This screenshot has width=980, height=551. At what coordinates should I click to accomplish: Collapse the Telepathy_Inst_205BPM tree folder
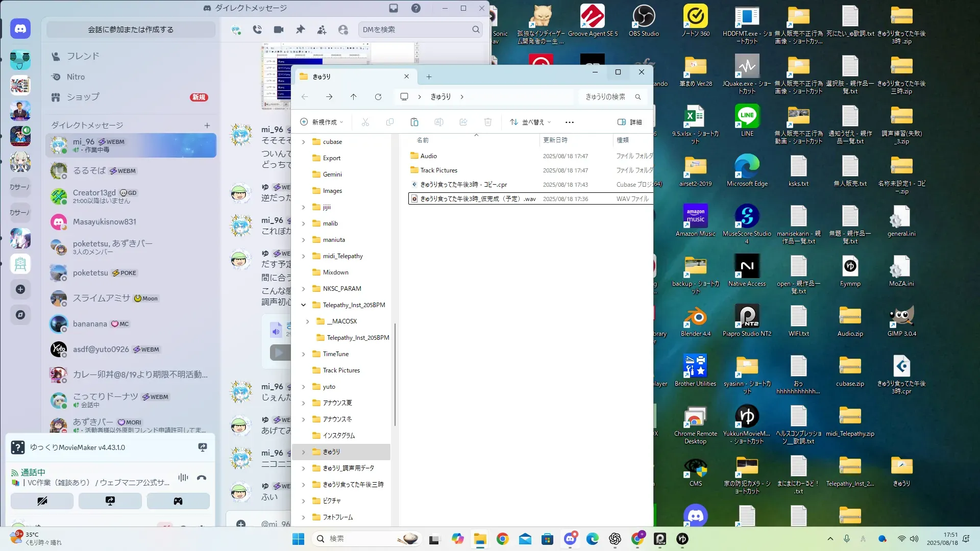pos(304,305)
